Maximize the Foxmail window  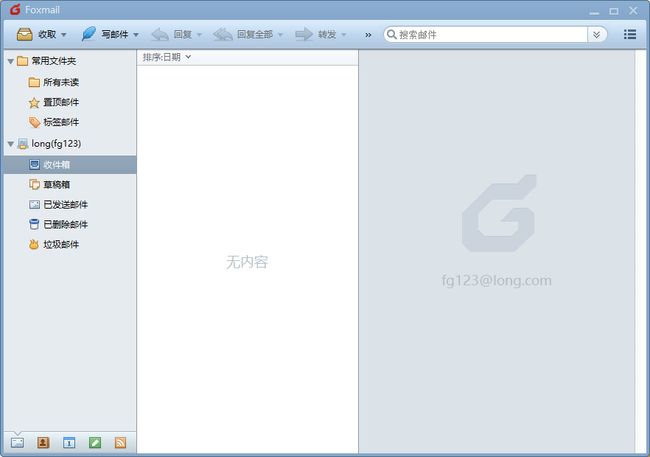(614, 11)
